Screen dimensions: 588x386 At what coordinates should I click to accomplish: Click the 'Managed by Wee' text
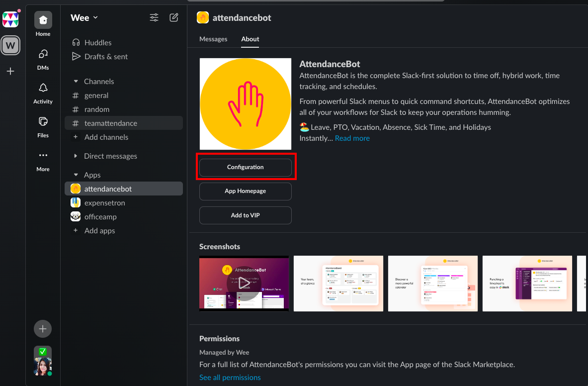[x=224, y=352]
